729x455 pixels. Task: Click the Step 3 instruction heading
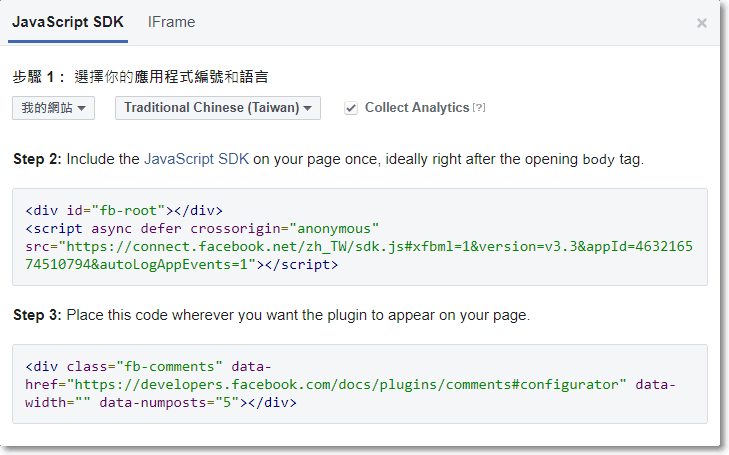(272, 315)
